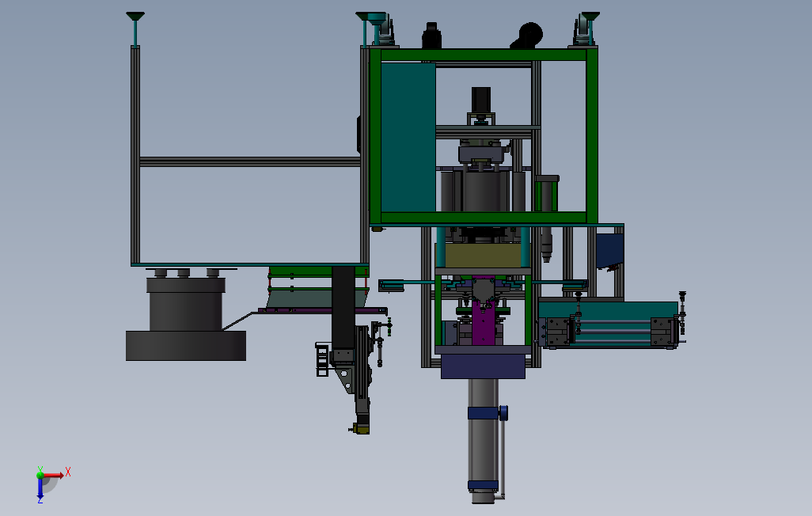The height and width of the screenshot is (516, 812).
Task: Select the magenta block in the center fixture
Action: click(483, 311)
